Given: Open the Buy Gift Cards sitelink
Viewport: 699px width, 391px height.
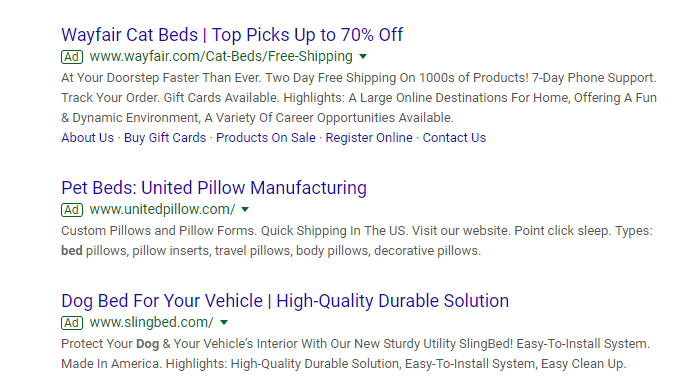Looking at the screenshot, I should tap(165, 138).
